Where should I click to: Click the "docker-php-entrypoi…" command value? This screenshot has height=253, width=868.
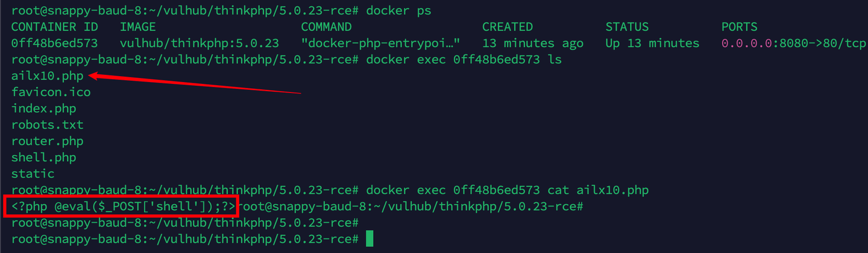pos(380,43)
